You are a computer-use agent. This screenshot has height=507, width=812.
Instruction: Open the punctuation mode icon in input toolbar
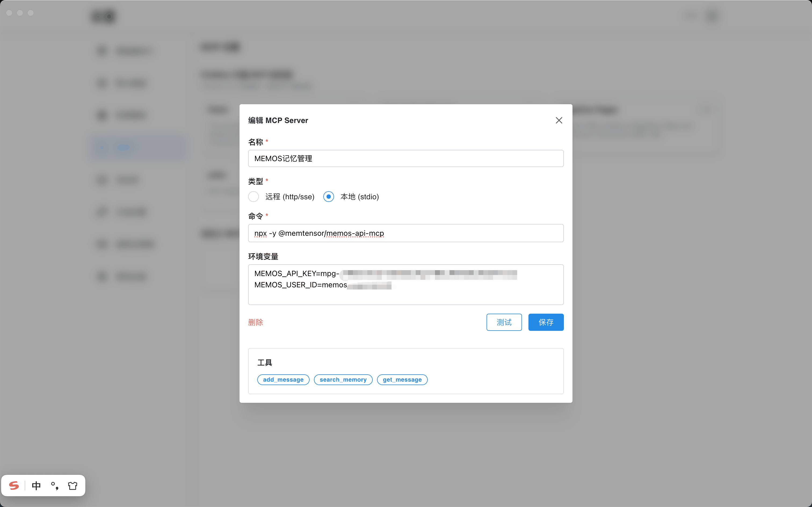point(55,485)
